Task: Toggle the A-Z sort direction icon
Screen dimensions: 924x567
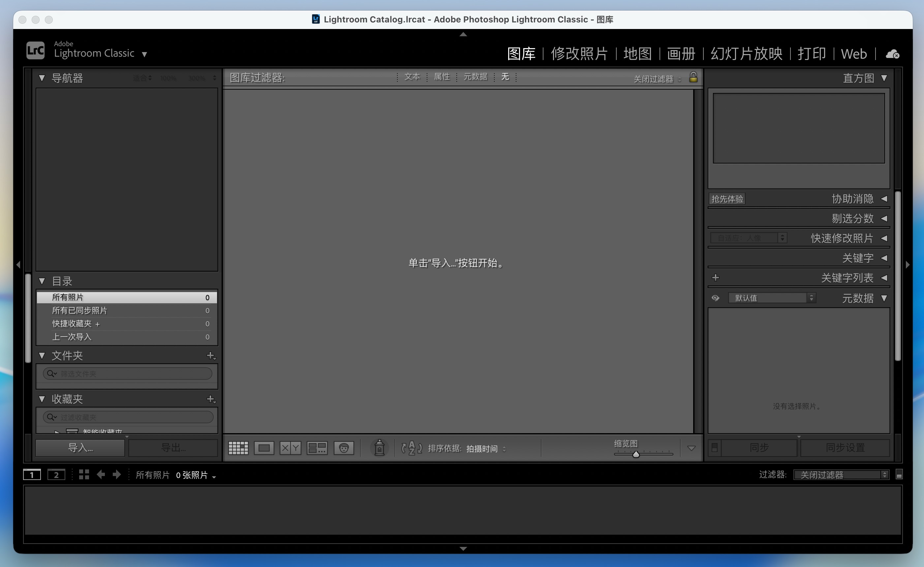Action: pyautogui.click(x=412, y=448)
